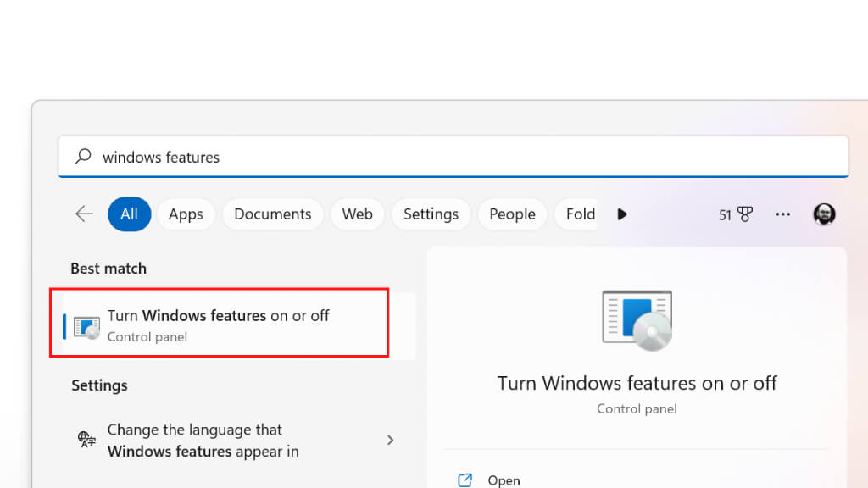Select the All filter tab

[x=129, y=214]
